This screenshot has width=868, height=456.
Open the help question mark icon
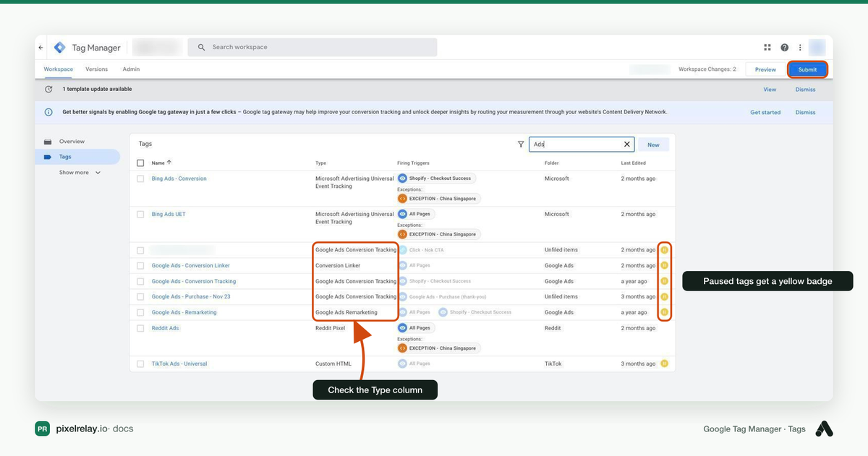[x=785, y=48]
